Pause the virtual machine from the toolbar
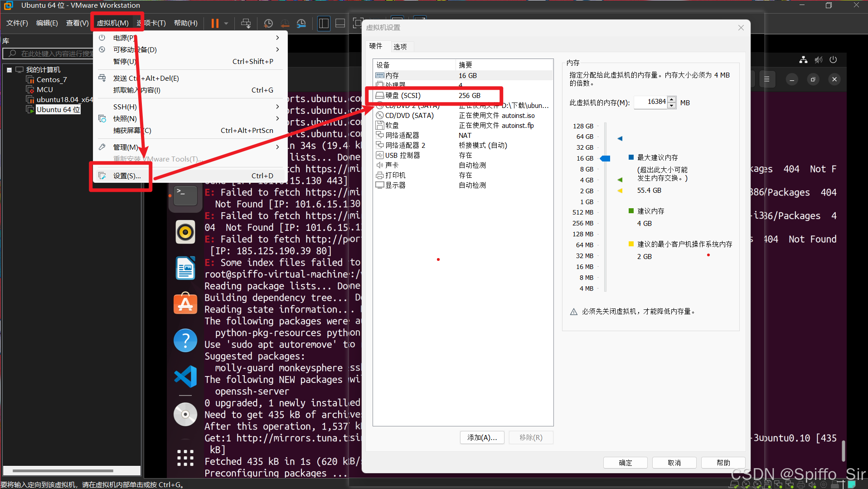The width and height of the screenshot is (868, 489). (215, 23)
